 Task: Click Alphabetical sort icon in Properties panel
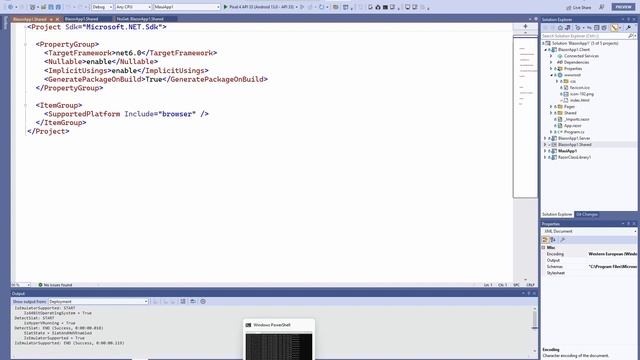pos(553,240)
